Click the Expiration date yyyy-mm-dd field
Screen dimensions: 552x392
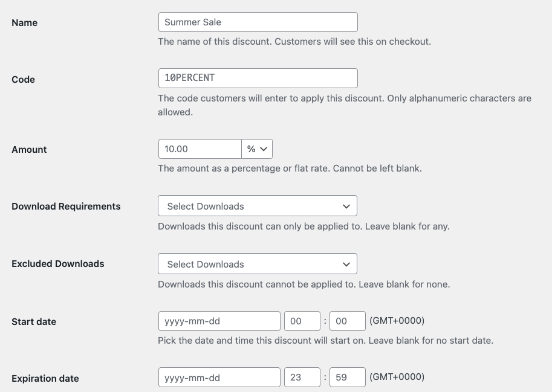219,378
